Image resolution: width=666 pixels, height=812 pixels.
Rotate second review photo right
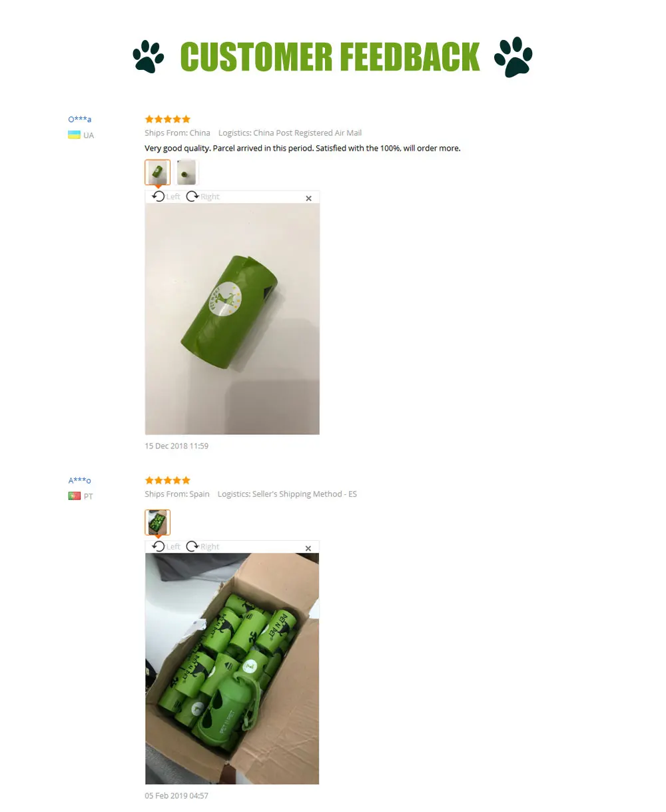[202, 546]
